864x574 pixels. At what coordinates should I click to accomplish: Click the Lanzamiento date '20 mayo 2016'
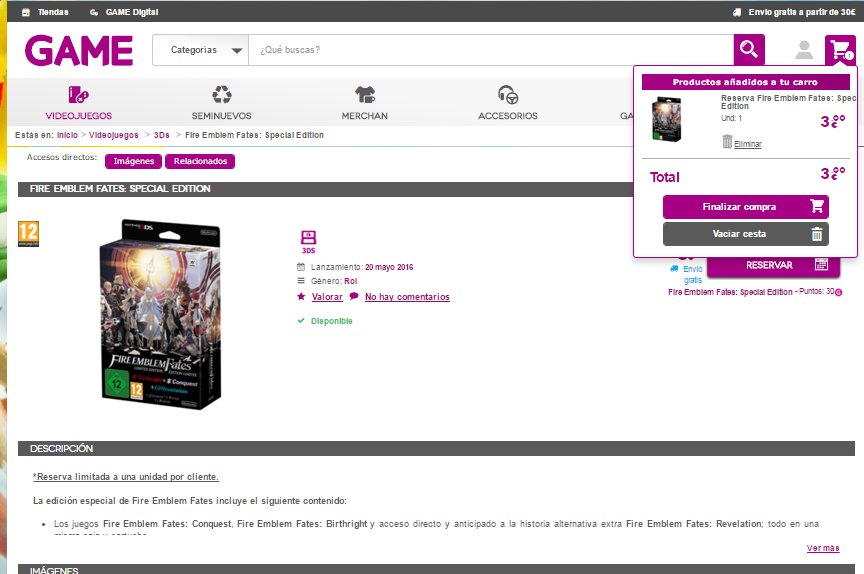389,267
